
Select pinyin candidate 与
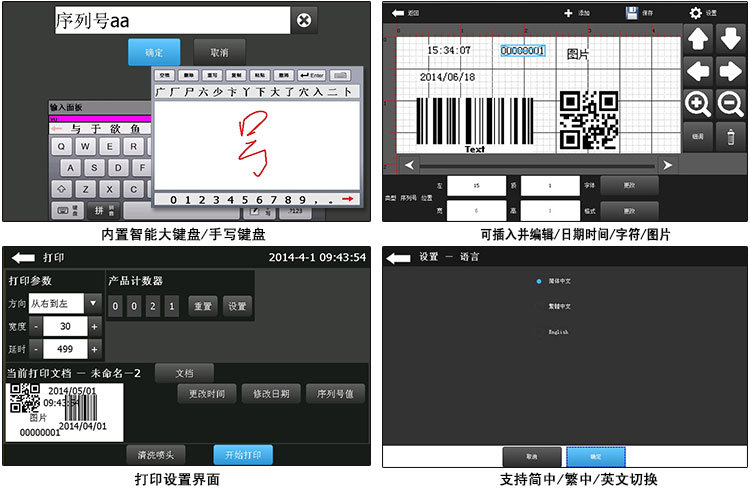[x=76, y=129]
